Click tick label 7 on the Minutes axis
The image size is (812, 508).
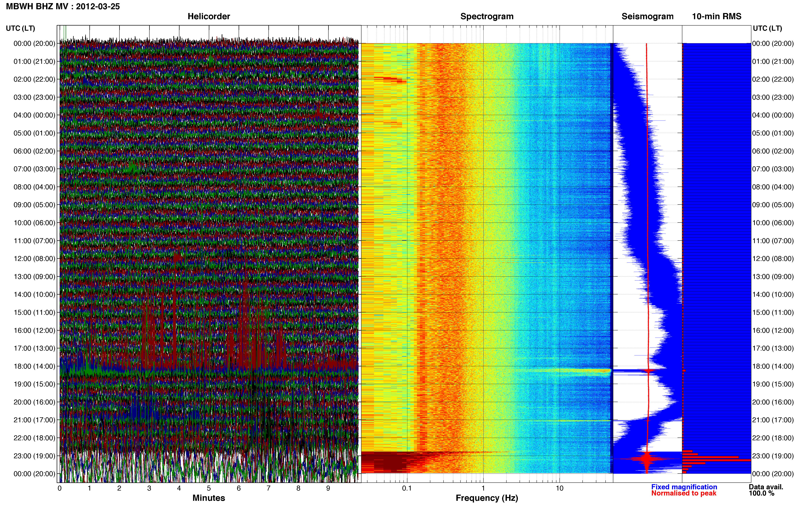click(269, 488)
